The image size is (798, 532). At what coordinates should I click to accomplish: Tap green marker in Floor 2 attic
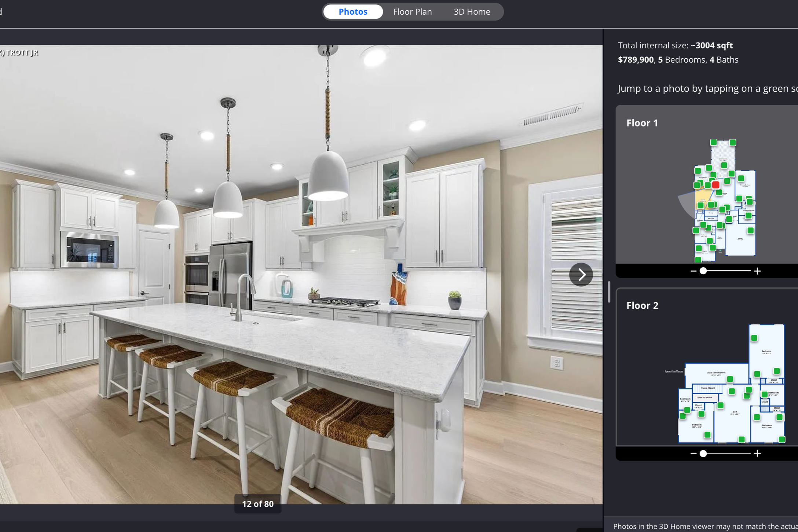pos(730,379)
